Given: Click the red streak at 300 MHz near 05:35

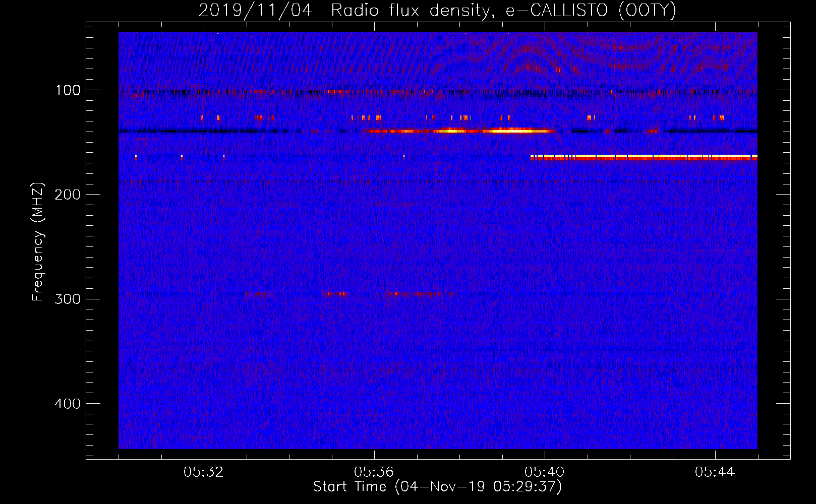Looking at the screenshot, I should [x=336, y=294].
